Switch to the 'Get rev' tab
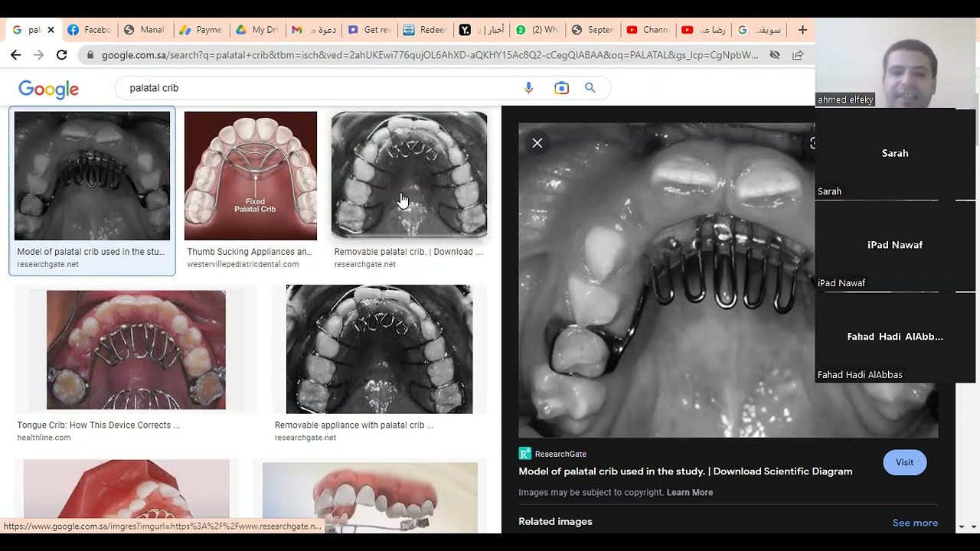The height and width of the screenshot is (551, 980). (370, 30)
